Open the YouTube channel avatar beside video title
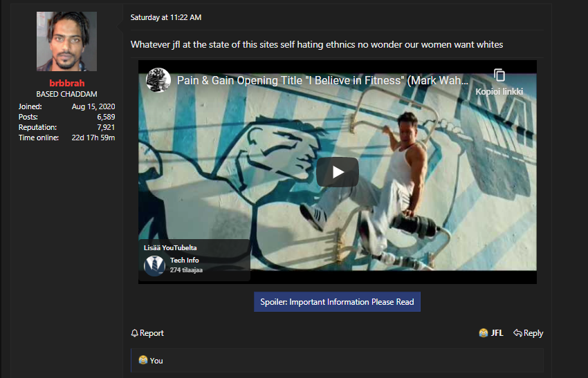 coord(158,79)
